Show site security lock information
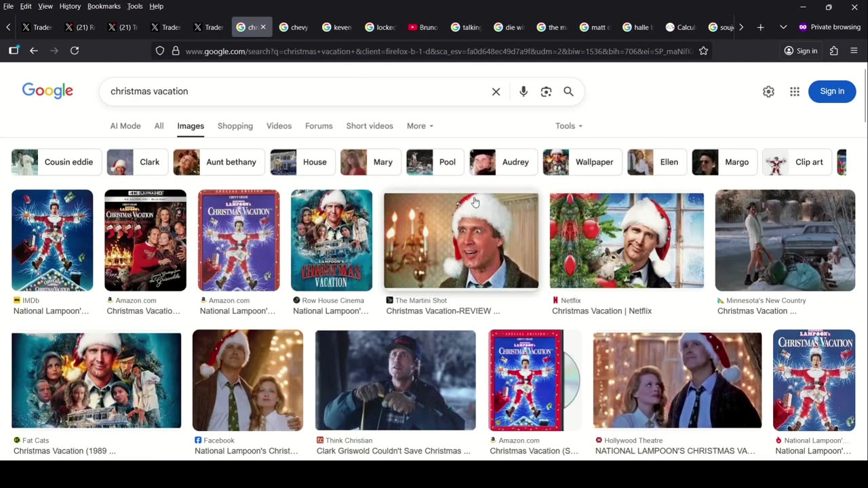868x488 pixels. (176, 51)
